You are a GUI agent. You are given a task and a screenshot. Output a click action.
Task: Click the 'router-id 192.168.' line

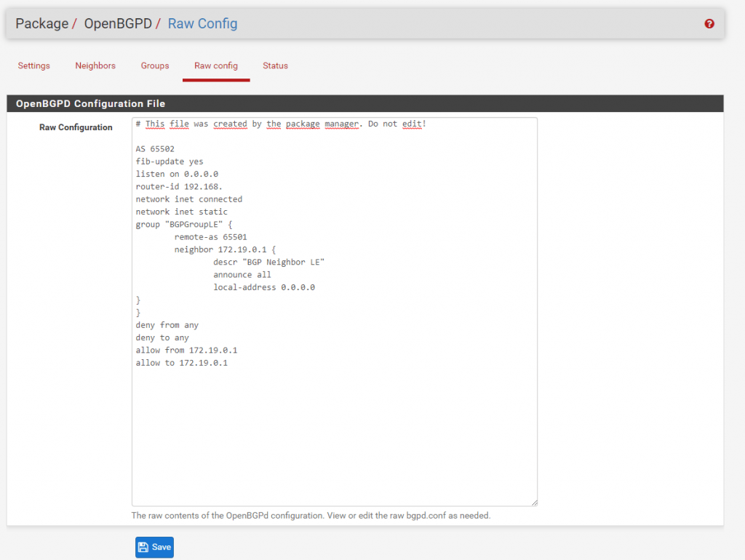click(x=179, y=187)
